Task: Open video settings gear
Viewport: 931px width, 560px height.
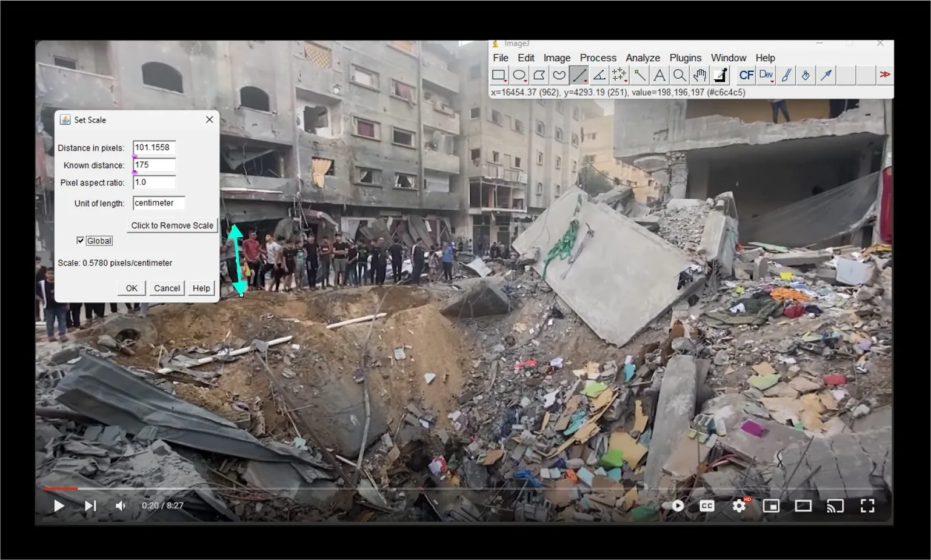Action: pos(739,505)
